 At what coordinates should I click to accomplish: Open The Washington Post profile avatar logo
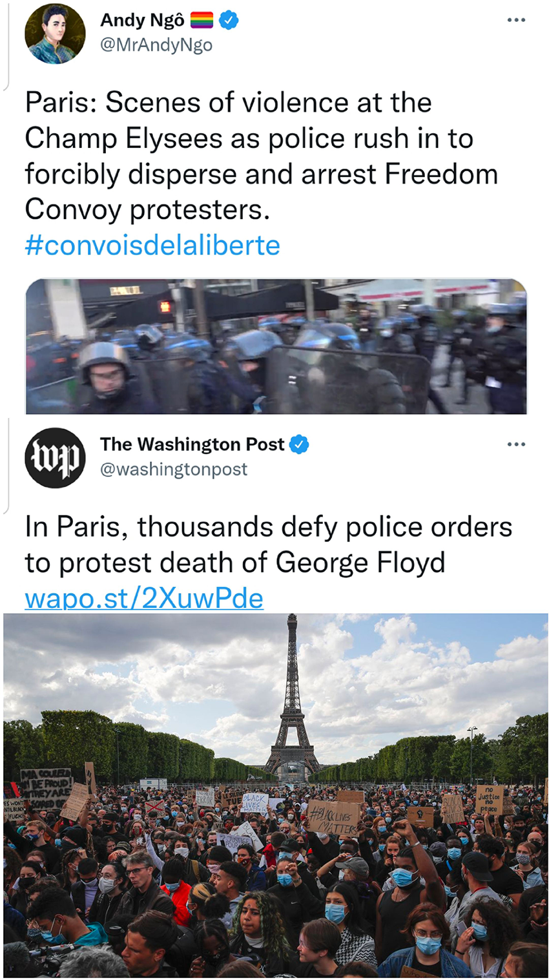pyautogui.click(x=55, y=457)
